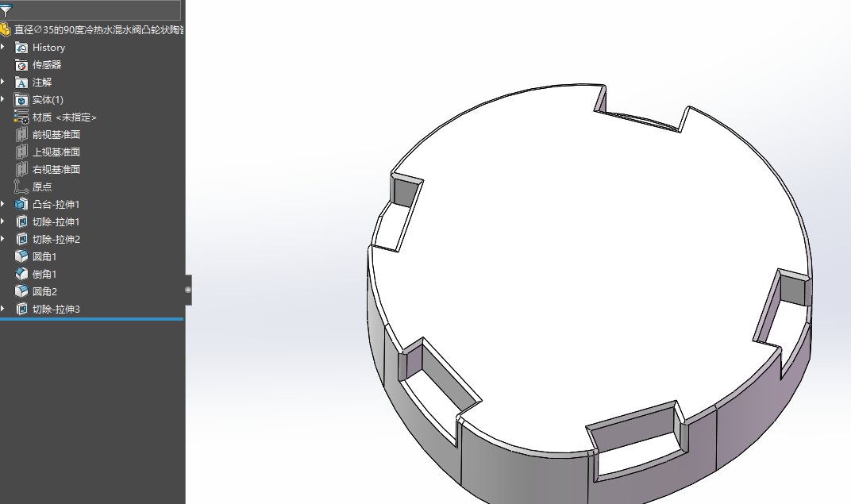
Task: Click the 切除-拉伸2 cut extrude icon
Action: point(21,239)
